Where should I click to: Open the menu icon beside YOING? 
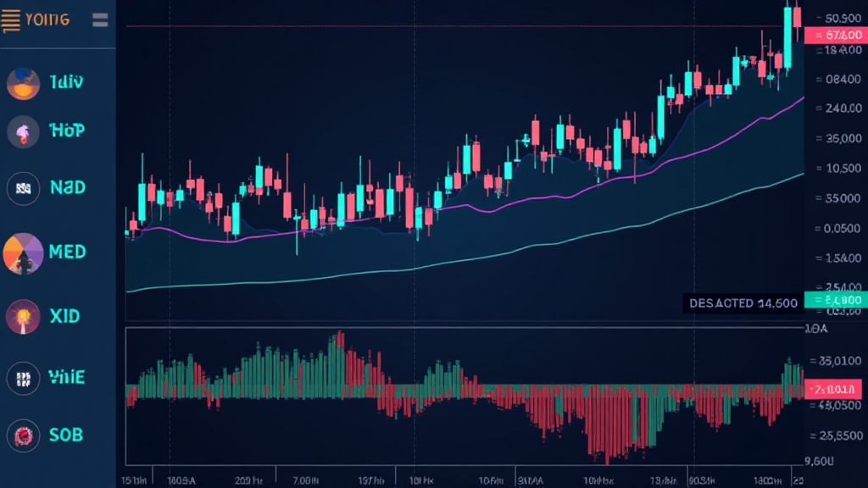tap(99, 19)
